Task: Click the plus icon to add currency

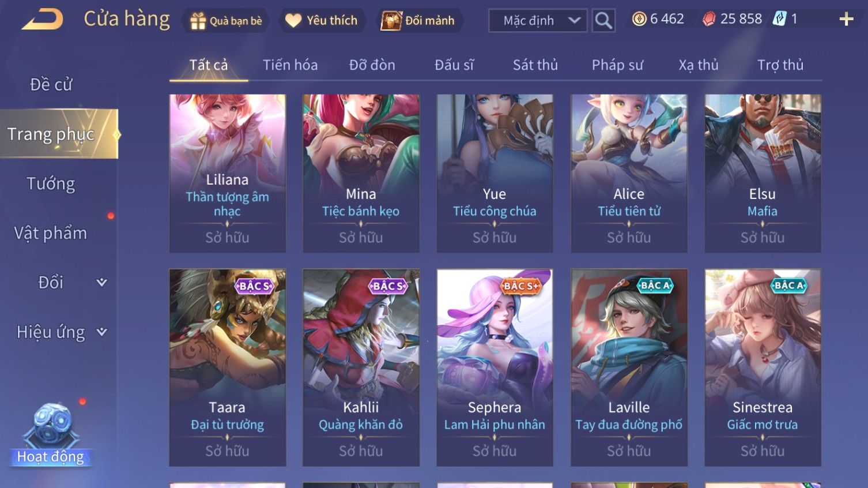Action: 846,20
